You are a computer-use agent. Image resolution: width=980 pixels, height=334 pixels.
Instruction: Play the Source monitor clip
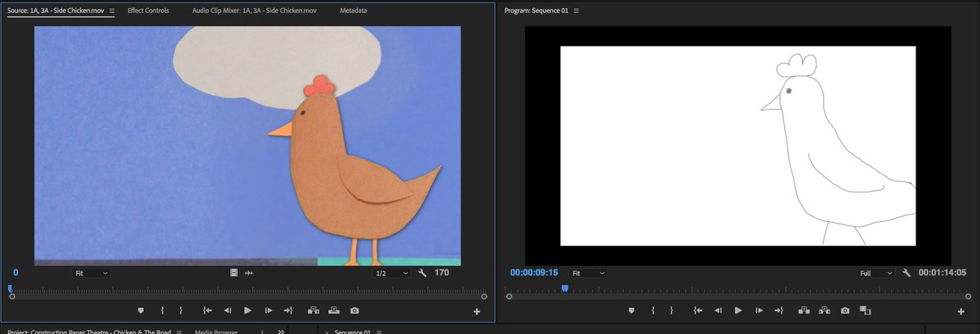[x=248, y=310]
